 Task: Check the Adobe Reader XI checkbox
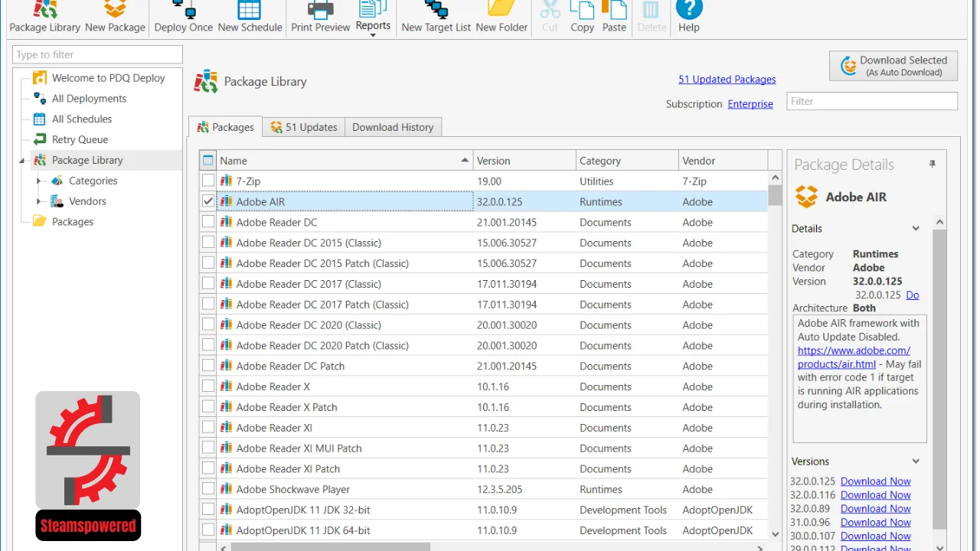[208, 428]
